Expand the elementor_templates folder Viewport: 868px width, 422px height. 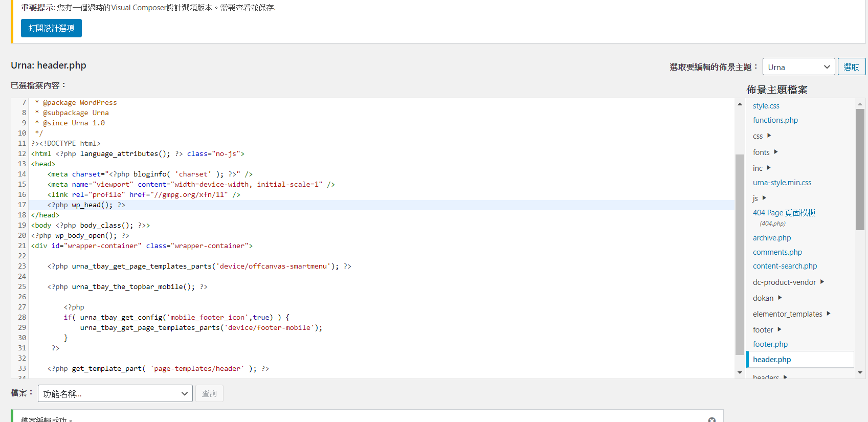828,314
